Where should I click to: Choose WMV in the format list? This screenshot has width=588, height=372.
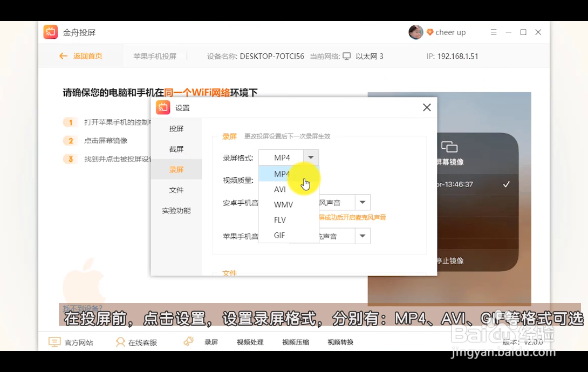pos(289,204)
